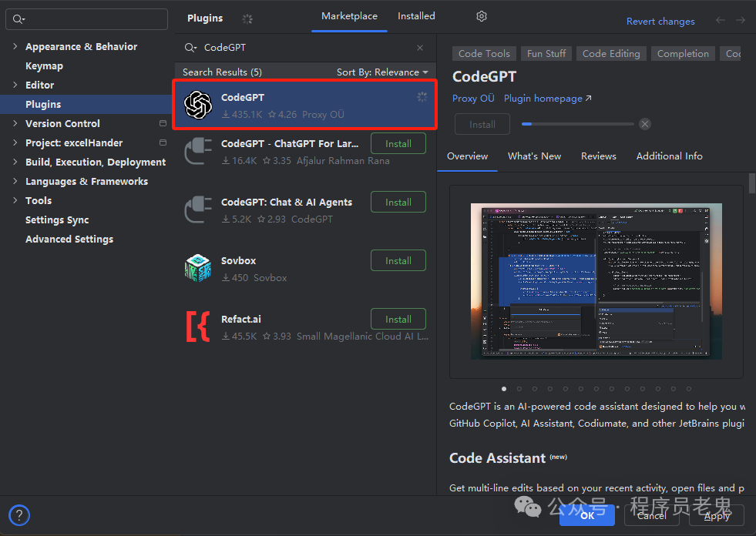This screenshot has height=536, width=756.
Task: Click the plugin description panel scrollbar
Action: [751, 183]
